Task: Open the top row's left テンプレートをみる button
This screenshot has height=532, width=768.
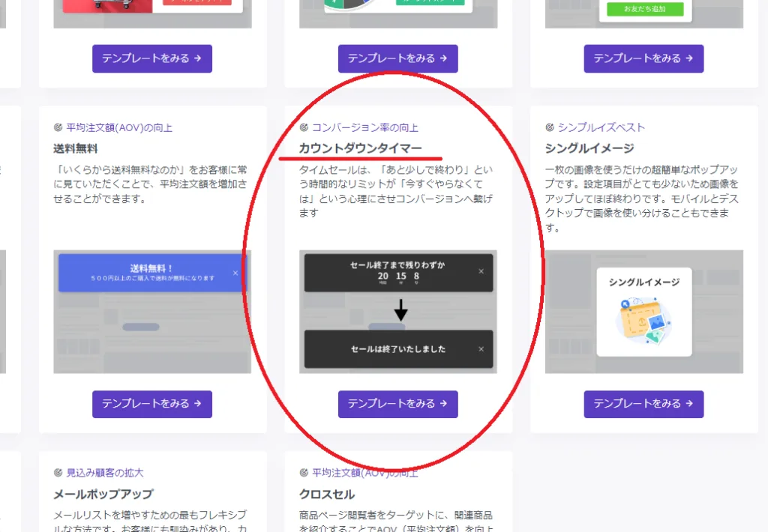Action: [x=151, y=58]
